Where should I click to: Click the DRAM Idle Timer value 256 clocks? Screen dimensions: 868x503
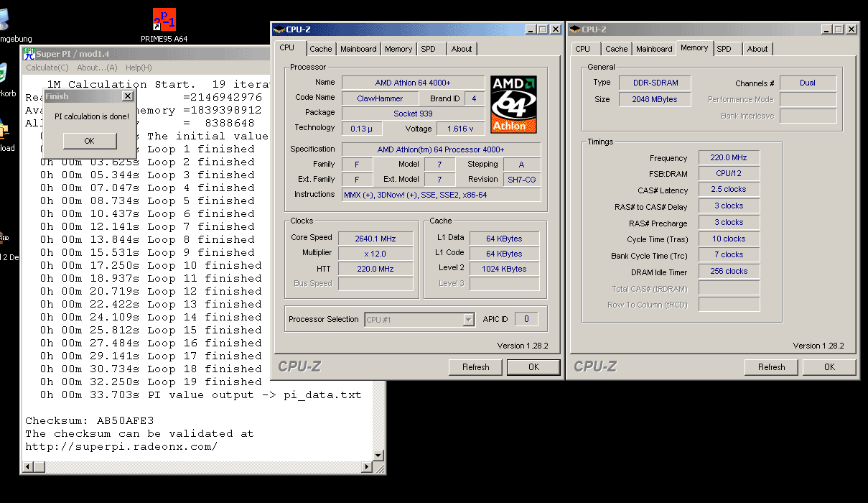point(729,272)
